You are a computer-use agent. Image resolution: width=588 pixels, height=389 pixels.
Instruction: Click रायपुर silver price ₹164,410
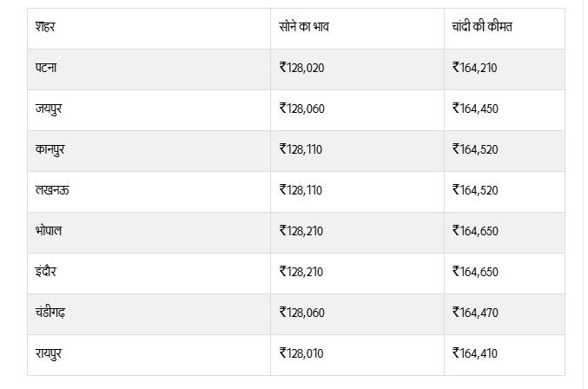pyautogui.click(x=475, y=353)
